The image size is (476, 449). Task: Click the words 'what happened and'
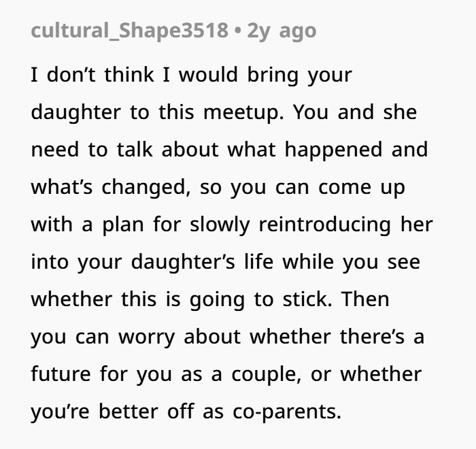click(328, 150)
